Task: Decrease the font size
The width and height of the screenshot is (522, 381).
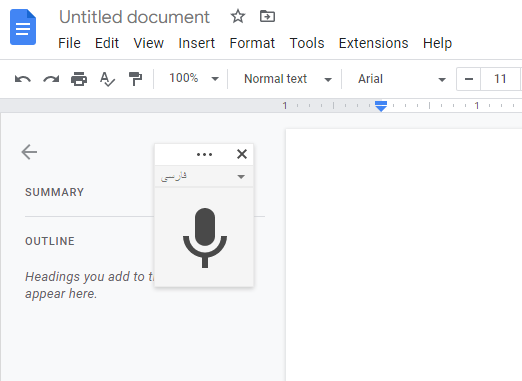Action: [x=469, y=79]
